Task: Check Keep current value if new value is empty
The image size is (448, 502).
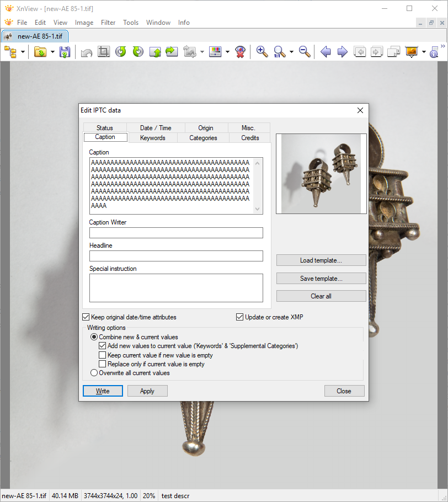Action: (x=103, y=355)
